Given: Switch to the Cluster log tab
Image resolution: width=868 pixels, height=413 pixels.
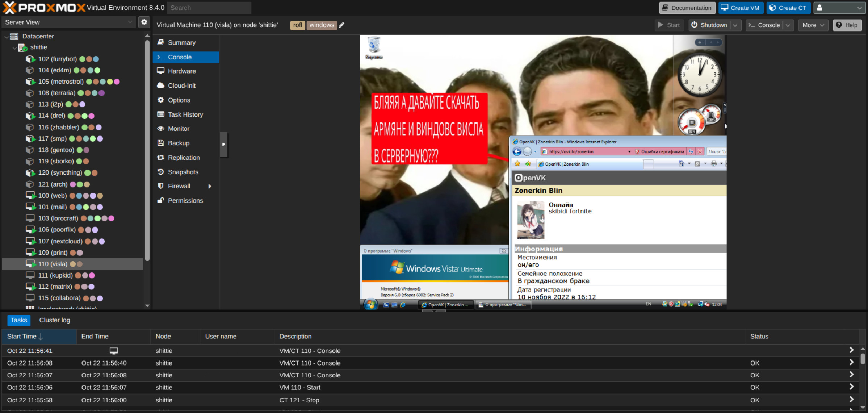Looking at the screenshot, I should click(54, 320).
